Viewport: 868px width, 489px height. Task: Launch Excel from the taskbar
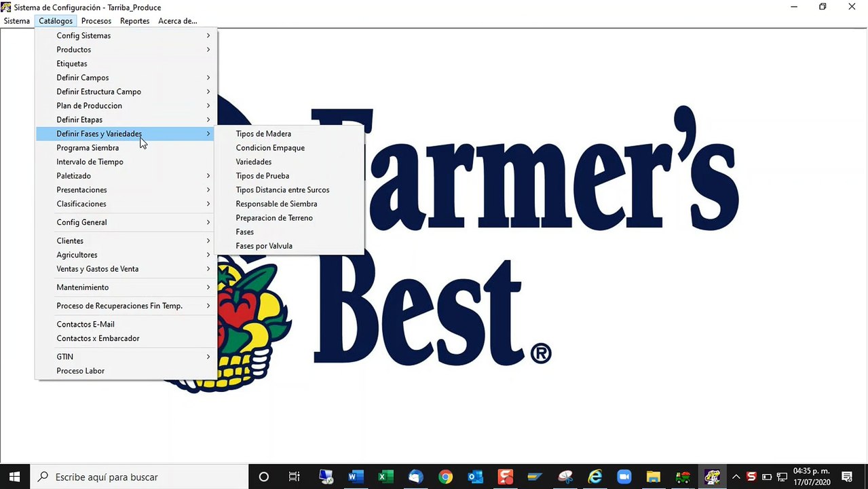(385, 477)
